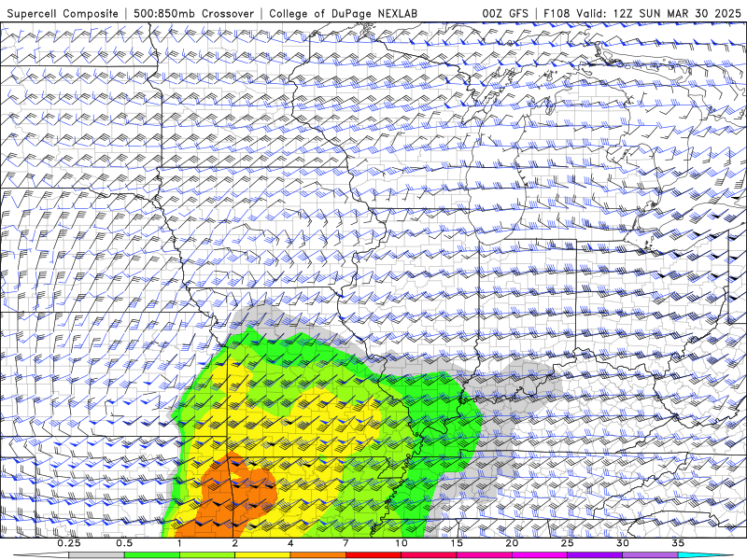Image resolution: width=747 pixels, height=560 pixels.
Task: Click the 0.25 color scale label
Action: [69, 543]
